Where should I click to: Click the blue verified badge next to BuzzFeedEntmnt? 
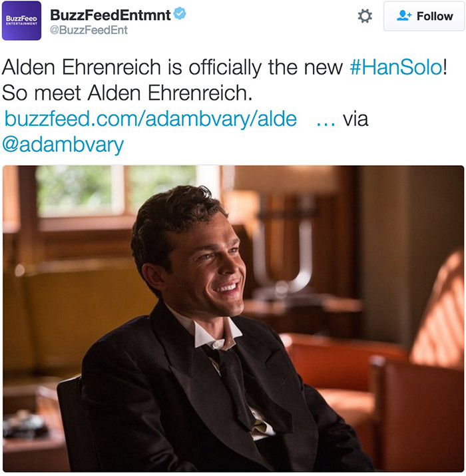[x=180, y=13]
